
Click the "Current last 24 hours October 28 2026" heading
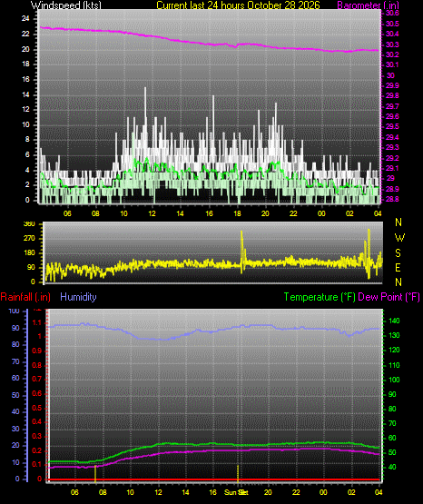click(238, 5)
